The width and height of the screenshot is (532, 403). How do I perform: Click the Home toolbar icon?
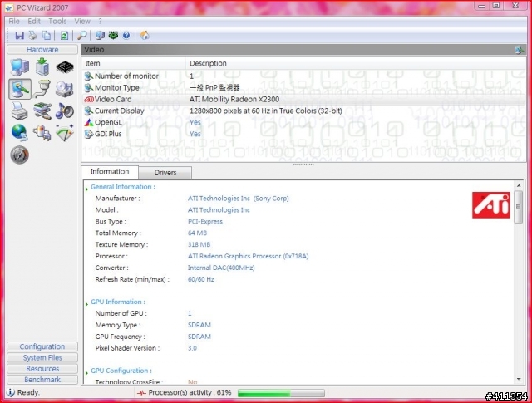145,35
